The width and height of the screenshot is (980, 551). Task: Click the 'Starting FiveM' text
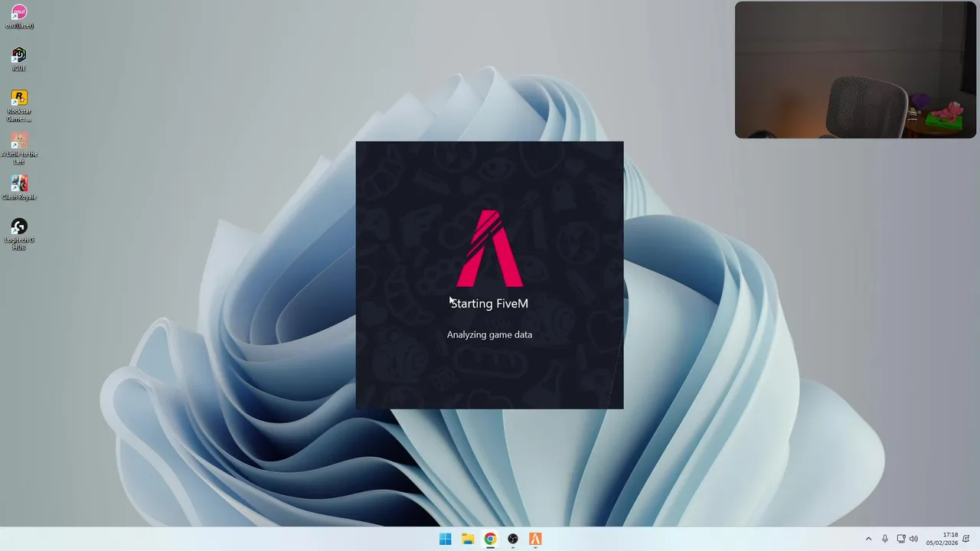[489, 304]
